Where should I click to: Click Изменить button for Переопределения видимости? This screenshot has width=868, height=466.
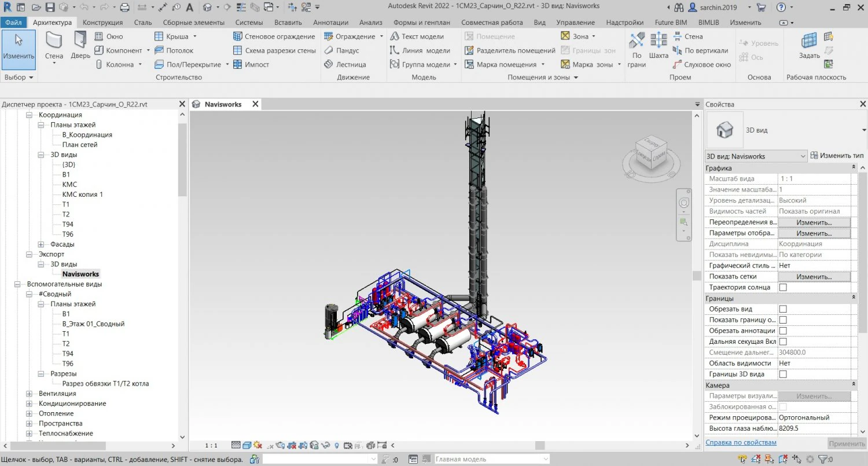point(814,222)
